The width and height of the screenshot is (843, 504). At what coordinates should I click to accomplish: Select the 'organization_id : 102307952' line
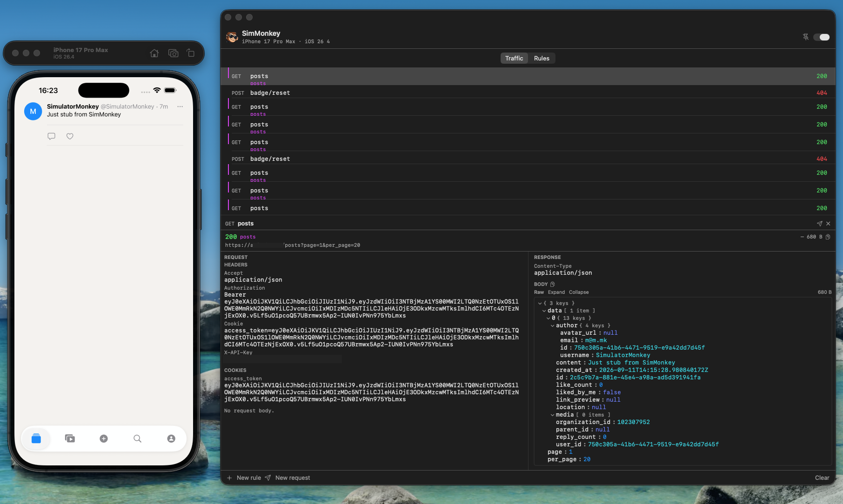point(603,422)
